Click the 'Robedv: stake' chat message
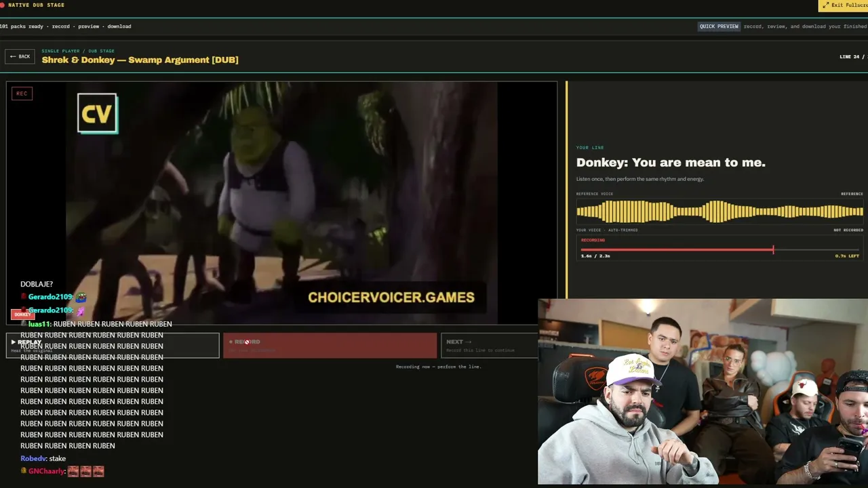 (x=43, y=459)
